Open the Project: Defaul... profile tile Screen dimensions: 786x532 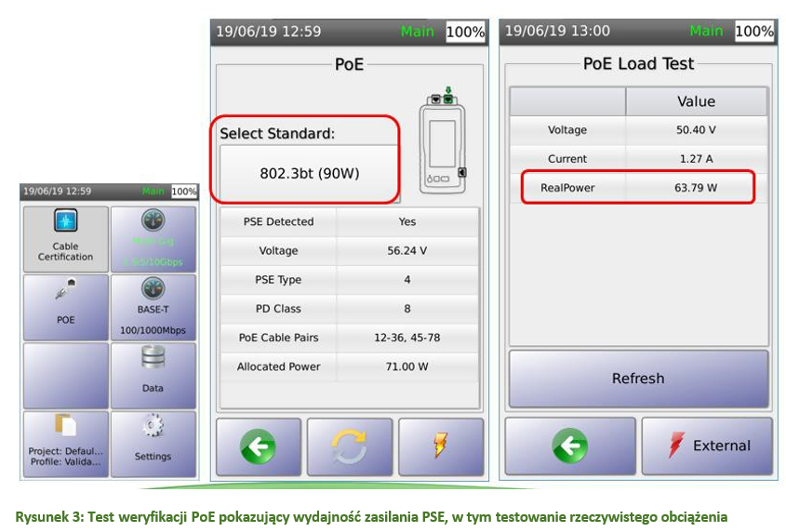pyautogui.click(x=66, y=444)
